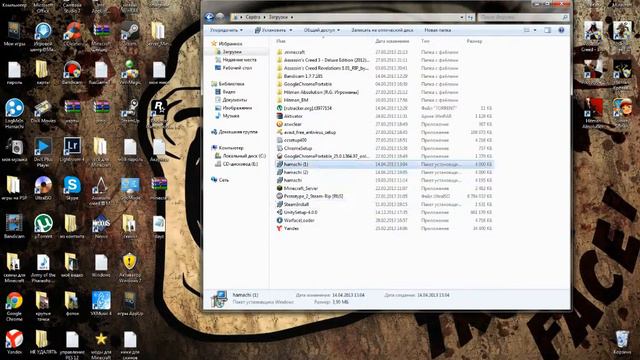Select the DivX Plus Player shortcut

coord(43,152)
